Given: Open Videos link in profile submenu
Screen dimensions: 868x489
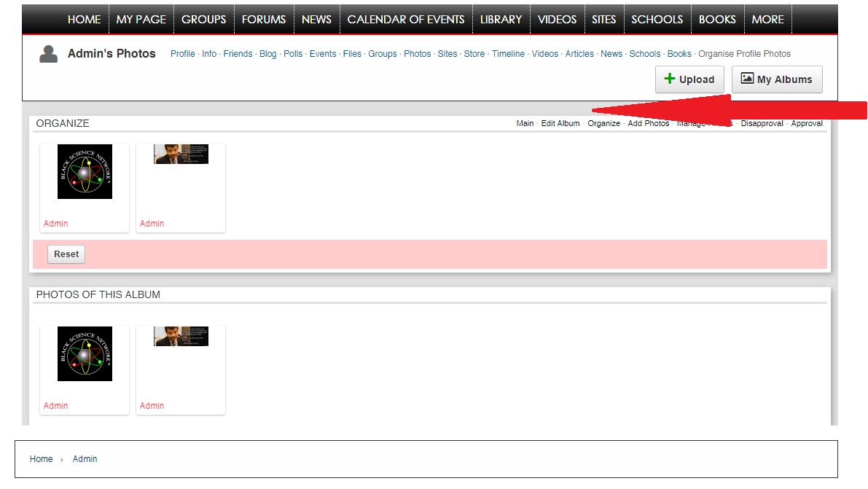Looking at the screenshot, I should [545, 54].
